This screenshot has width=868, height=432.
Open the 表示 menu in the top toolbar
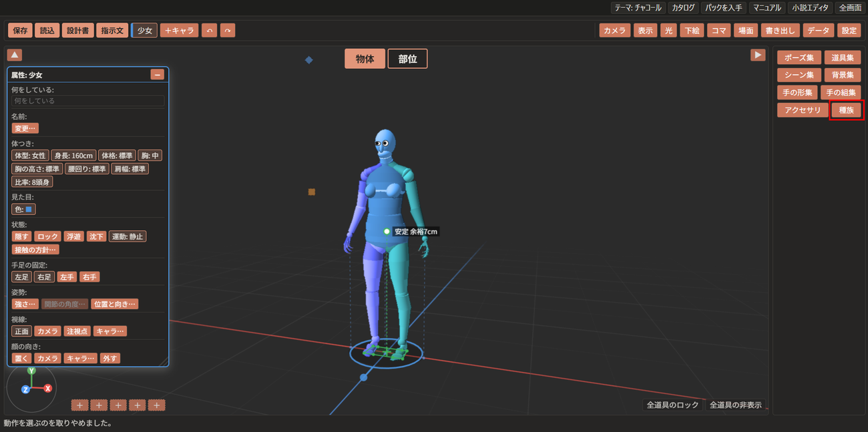(645, 31)
